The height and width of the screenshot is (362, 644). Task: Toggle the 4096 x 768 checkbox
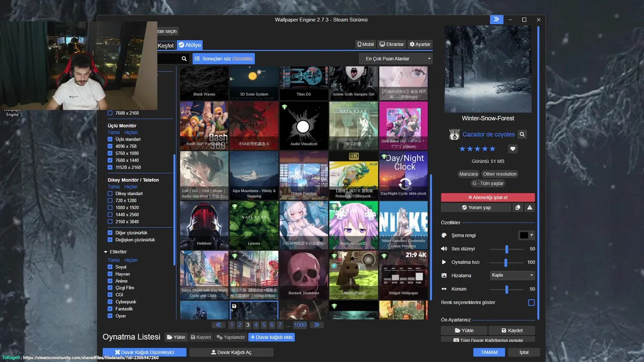point(110,146)
